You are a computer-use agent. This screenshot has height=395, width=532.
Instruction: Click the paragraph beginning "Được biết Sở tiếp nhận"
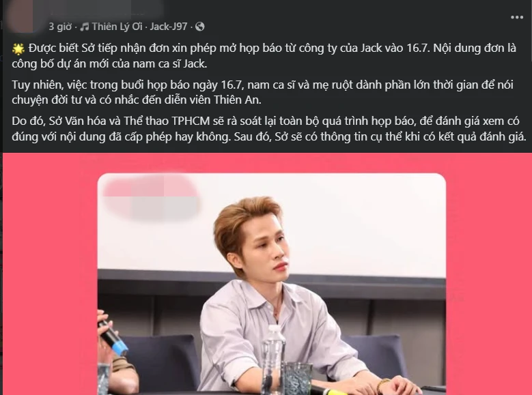tap(264, 56)
